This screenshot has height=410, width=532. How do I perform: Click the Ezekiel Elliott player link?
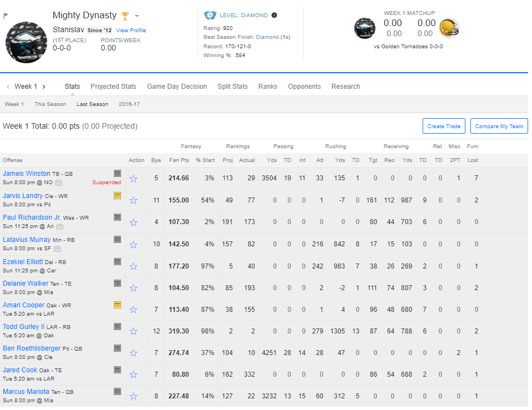(23, 261)
